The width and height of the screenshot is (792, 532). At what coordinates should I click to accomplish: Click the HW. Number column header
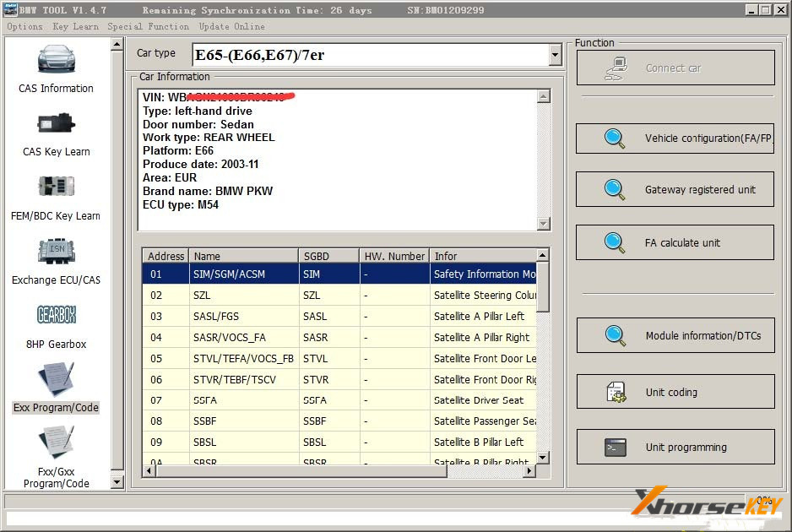pyautogui.click(x=394, y=256)
